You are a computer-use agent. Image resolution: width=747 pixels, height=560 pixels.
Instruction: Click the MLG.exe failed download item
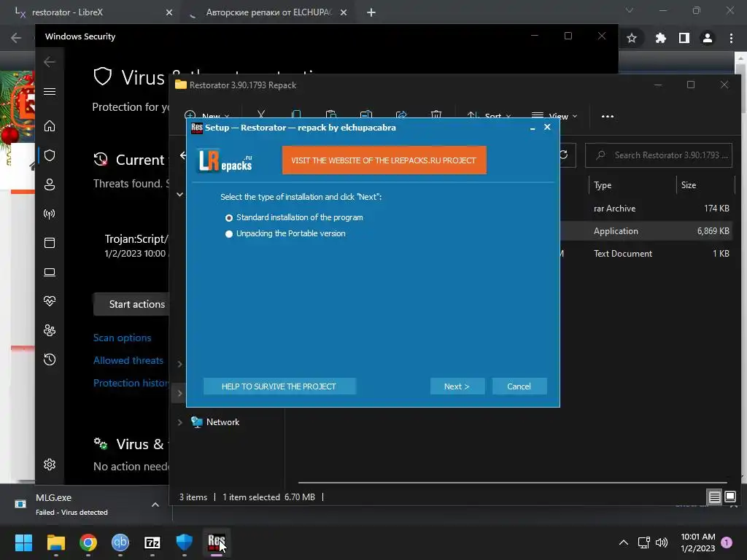coord(71,505)
